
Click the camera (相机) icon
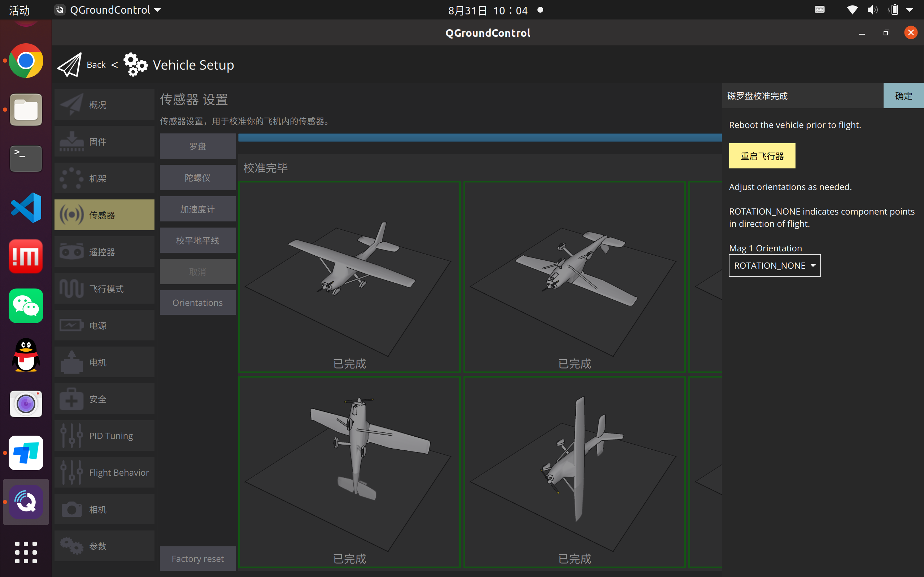(71, 509)
